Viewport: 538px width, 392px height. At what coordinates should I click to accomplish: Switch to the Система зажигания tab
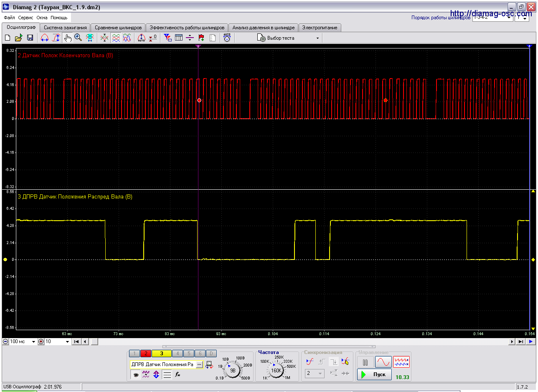point(65,28)
